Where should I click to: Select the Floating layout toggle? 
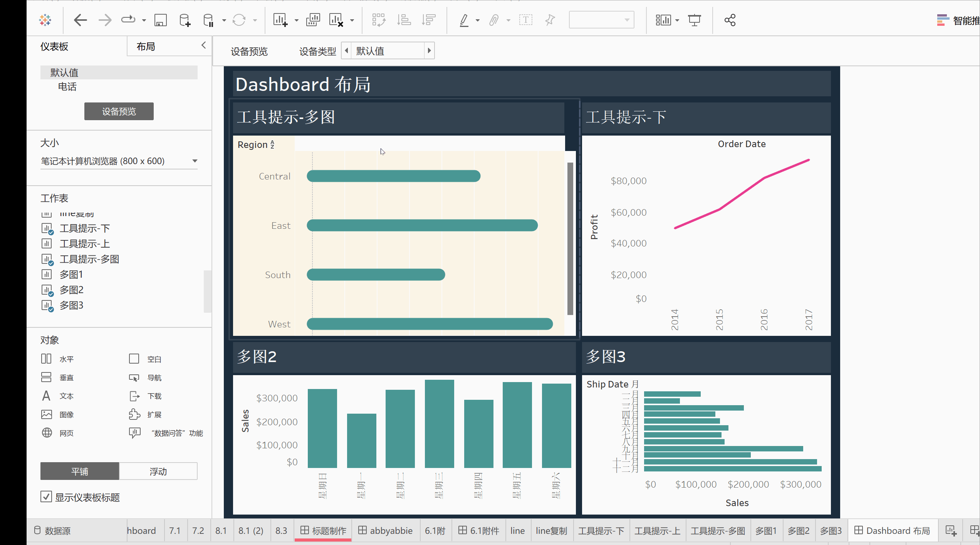158,471
